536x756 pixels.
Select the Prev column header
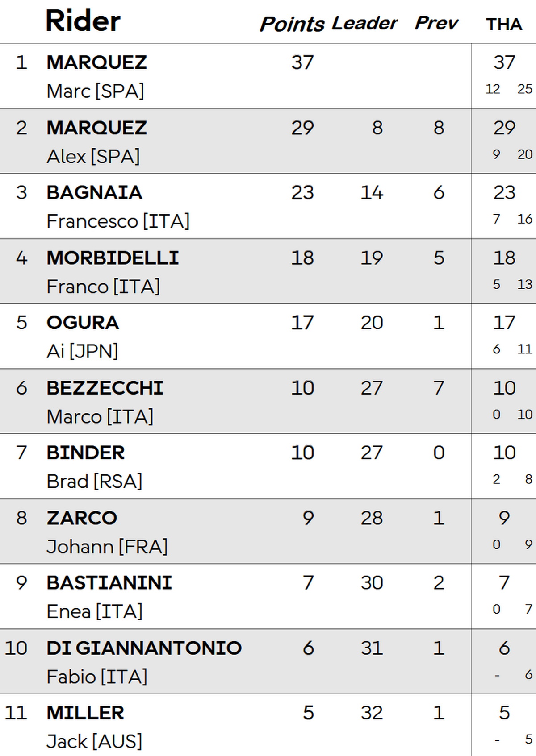coord(436,23)
